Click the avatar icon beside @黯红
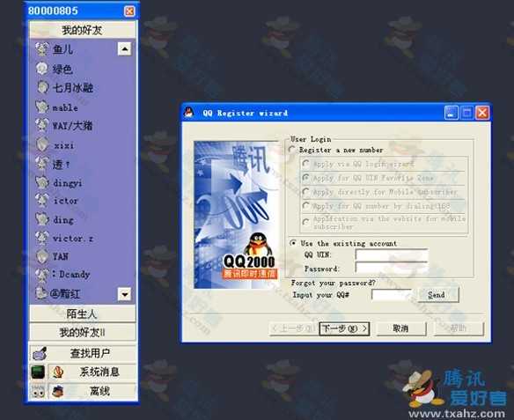The height and width of the screenshot is (420, 514). click(x=41, y=293)
